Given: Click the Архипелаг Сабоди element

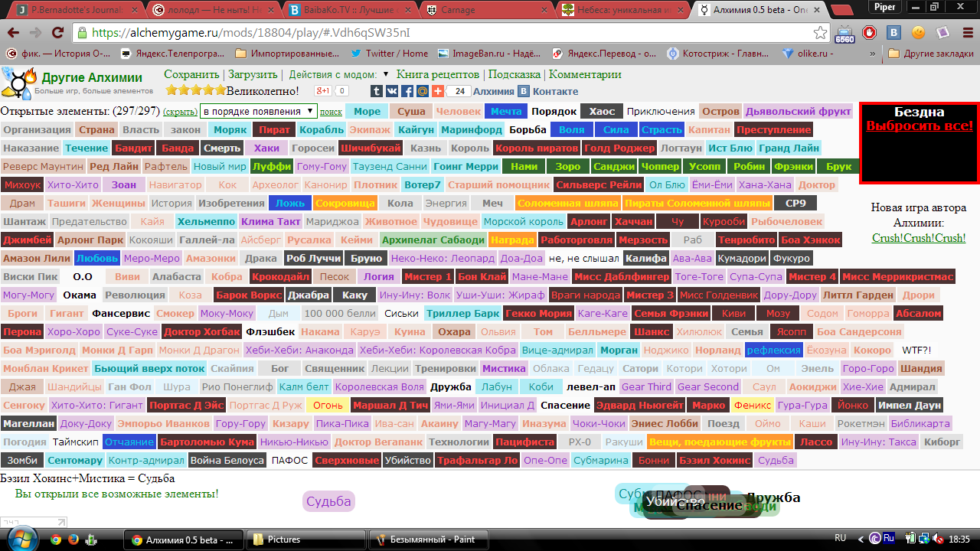Looking at the screenshot, I should pyautogui.click(x=433, y=240).
